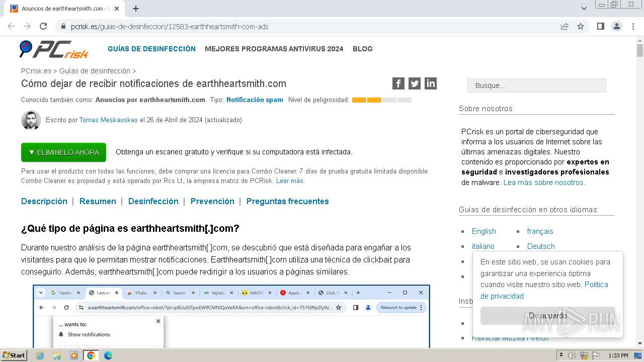This screenshot has height=362, width=644.
Task: Open the Política de privacidad link
Action: pyautogui.click(x=544, y=290)
